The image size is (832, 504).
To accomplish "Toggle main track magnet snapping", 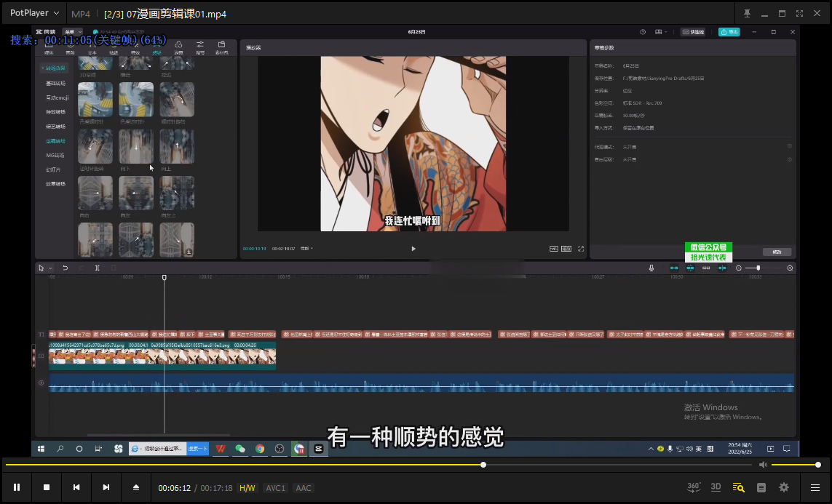I will (674, 268).
